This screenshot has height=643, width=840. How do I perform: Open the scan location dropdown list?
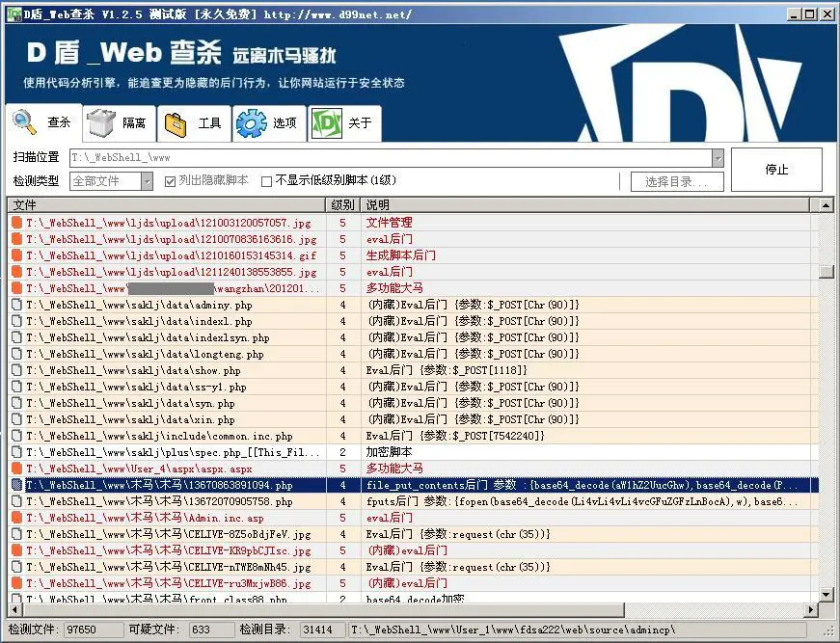[x=719, y=156]
